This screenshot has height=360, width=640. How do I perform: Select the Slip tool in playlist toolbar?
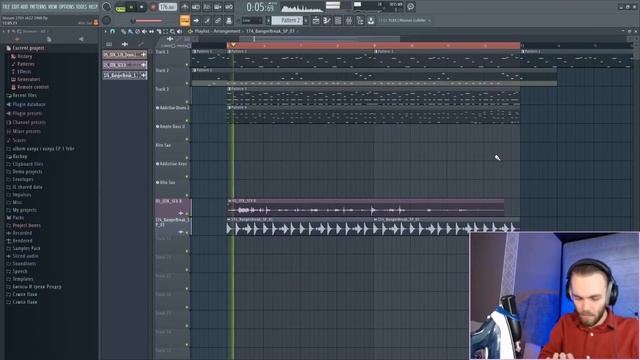(151, 31)
